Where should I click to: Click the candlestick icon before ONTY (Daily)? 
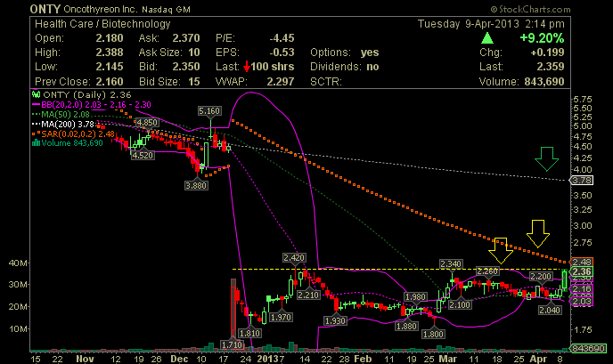tap(36, 94)
